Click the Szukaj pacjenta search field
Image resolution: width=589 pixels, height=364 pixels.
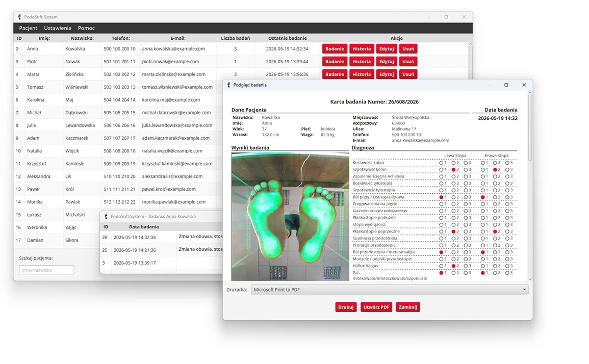[46, 270]
